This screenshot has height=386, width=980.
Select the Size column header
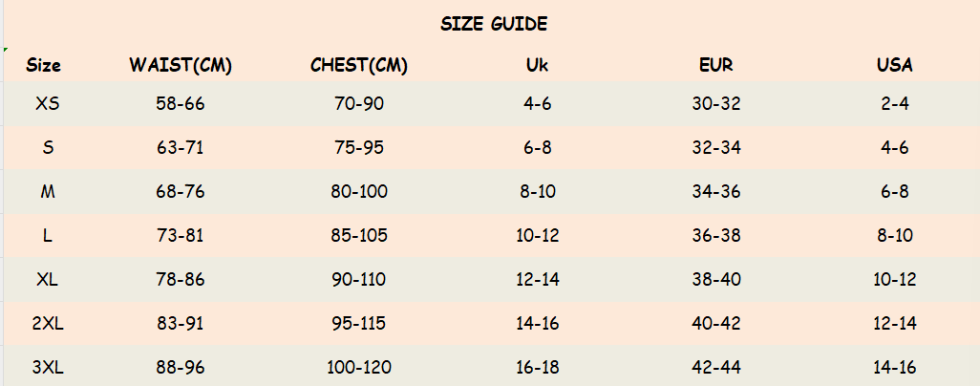pyautogui.click(x=44, y=66)
